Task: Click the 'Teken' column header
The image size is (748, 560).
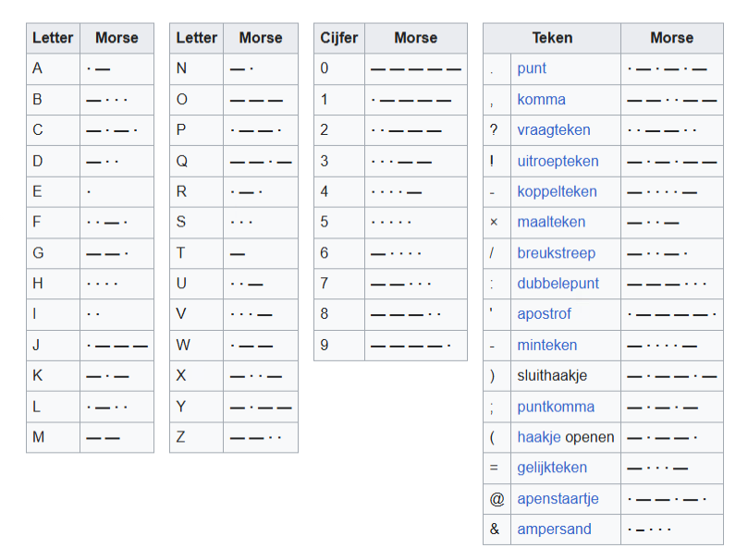Action: point(552,38)
